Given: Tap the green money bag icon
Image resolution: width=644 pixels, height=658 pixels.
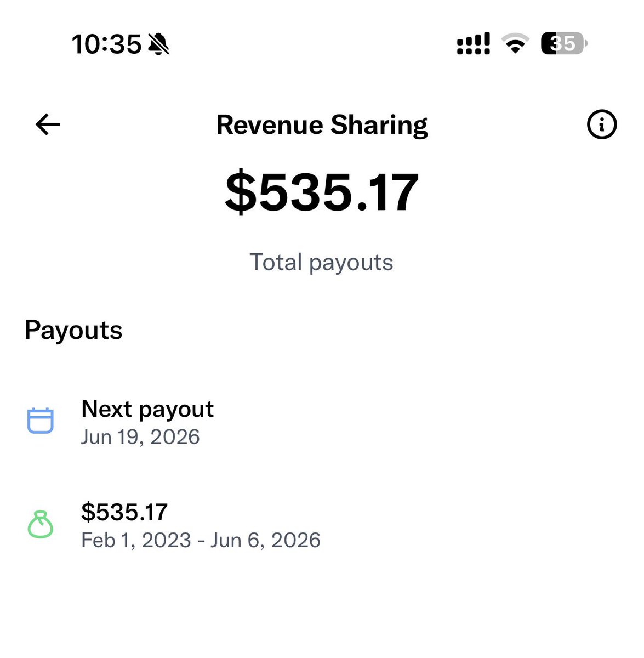Looking at the screenshot, I should tap(41, 524).
